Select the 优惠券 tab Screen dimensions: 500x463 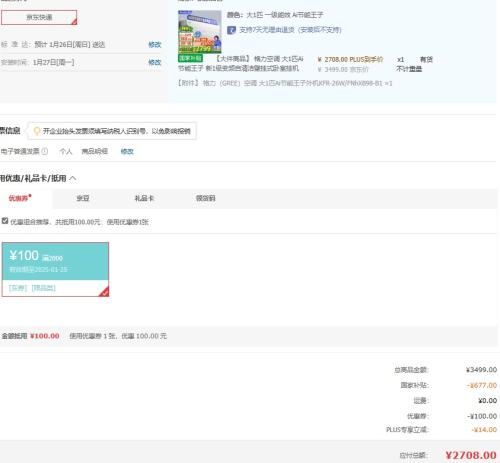[x=18, y=198]
